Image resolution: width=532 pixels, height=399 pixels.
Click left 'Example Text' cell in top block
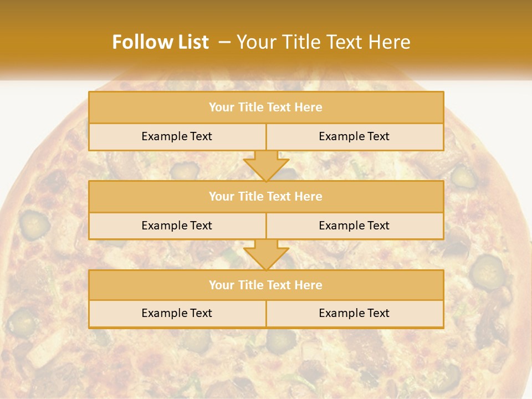pyautogui.click(x=177, y=136)
